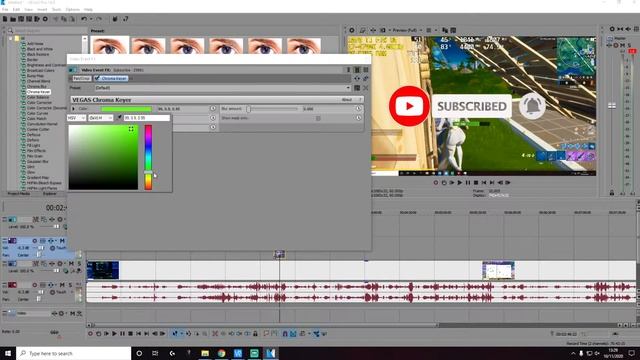Open Task View on the taskbar

(x=155, y=353)
